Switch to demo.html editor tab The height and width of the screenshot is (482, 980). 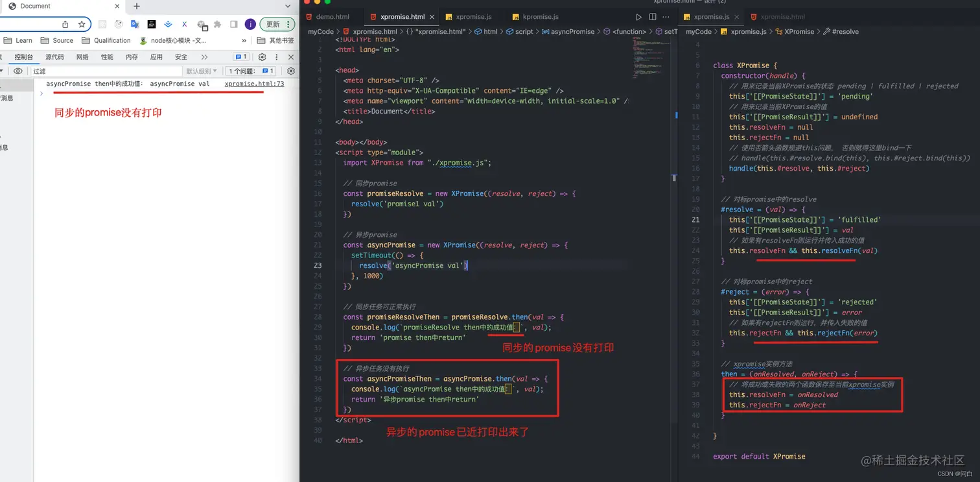[327, 17]
